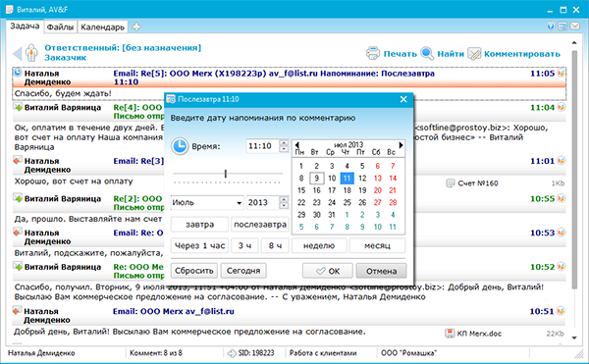The width and height of the screenshot is (589, 364).
Task: Go to previous month in the calendar
Action: [297, 144]
